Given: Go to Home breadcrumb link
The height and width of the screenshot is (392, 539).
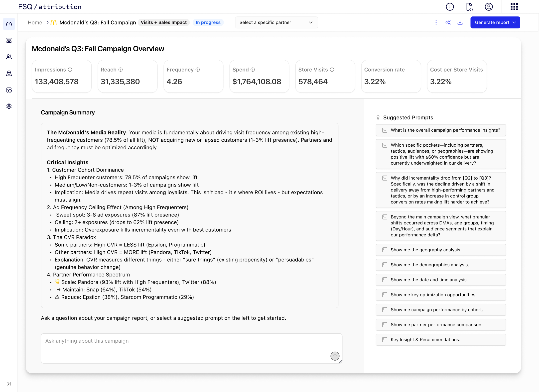Looking at the screenshot, I should click(35, 22).
